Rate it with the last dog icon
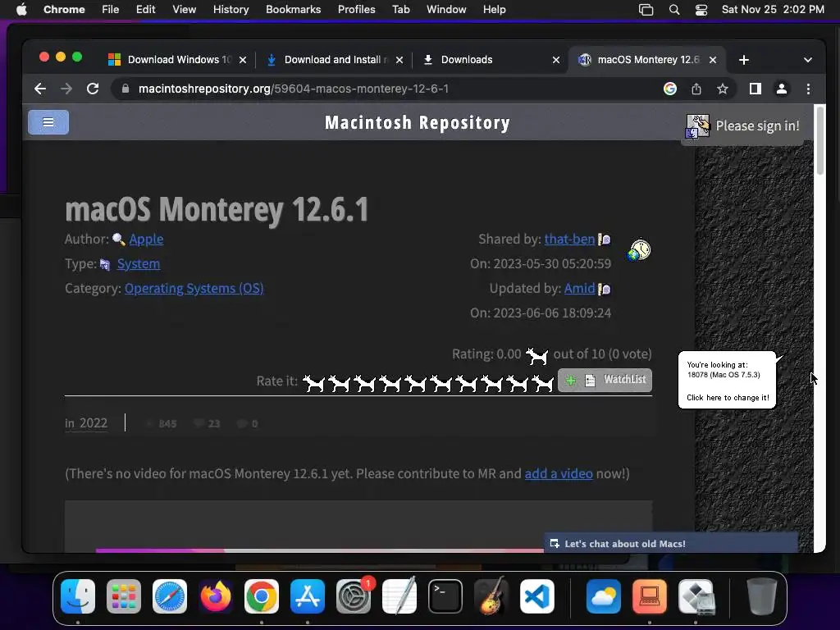 543,383
